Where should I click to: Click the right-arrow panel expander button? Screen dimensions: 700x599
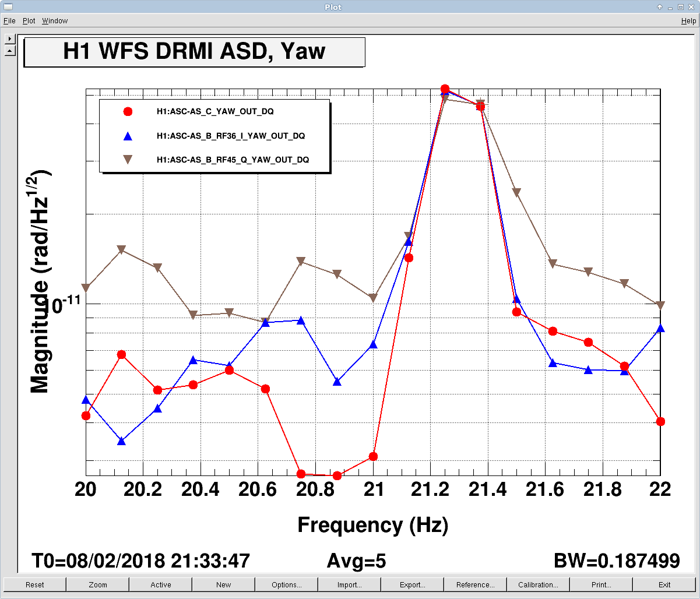coord(9,39)
